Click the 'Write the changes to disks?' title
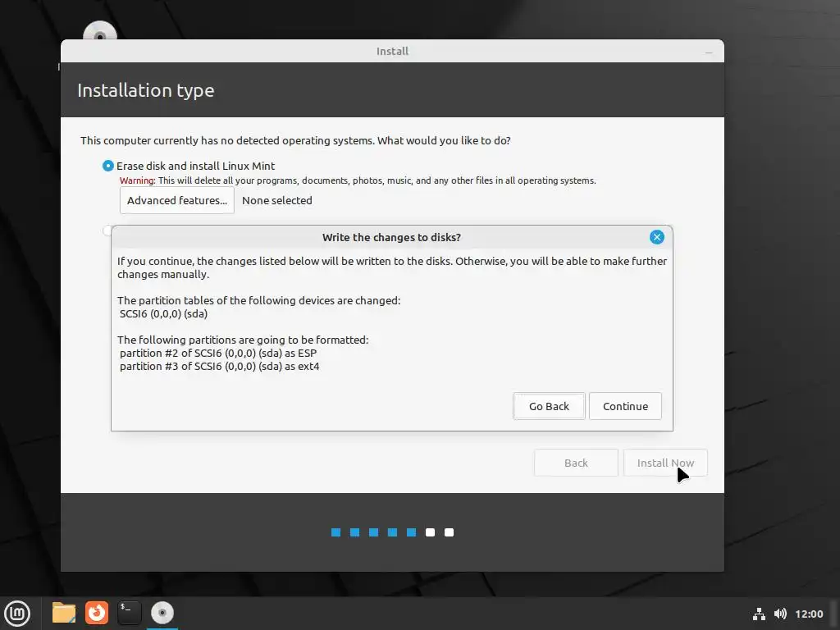Screen dimensions: 840x630 coord(391,237)
